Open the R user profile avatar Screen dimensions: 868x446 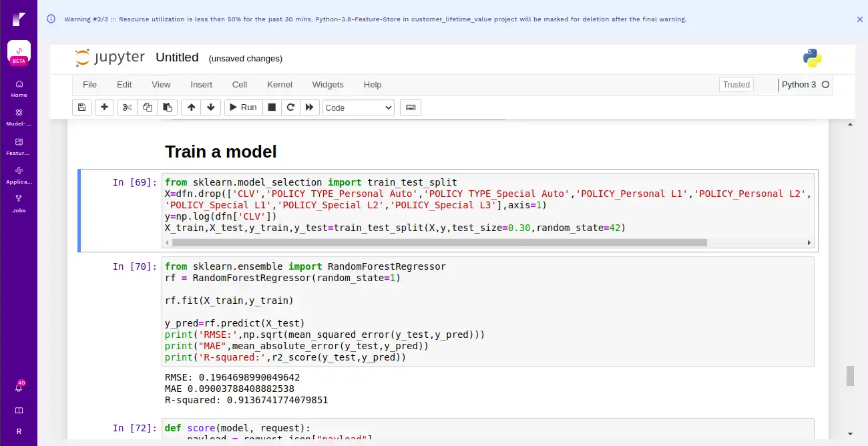(x=19, y=431)
